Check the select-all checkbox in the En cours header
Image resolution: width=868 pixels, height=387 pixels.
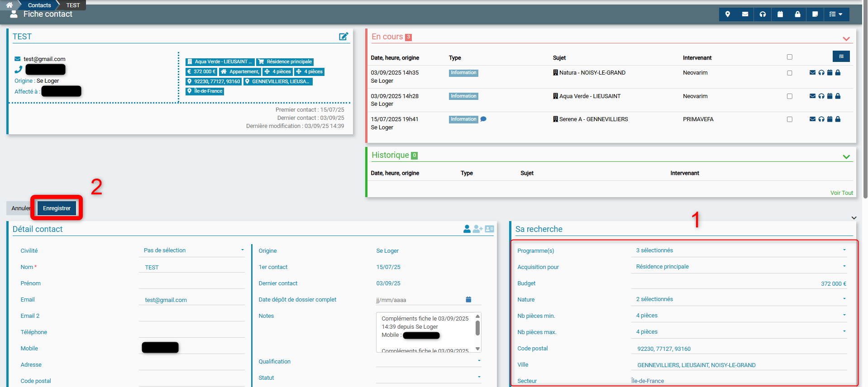point(790,57)
